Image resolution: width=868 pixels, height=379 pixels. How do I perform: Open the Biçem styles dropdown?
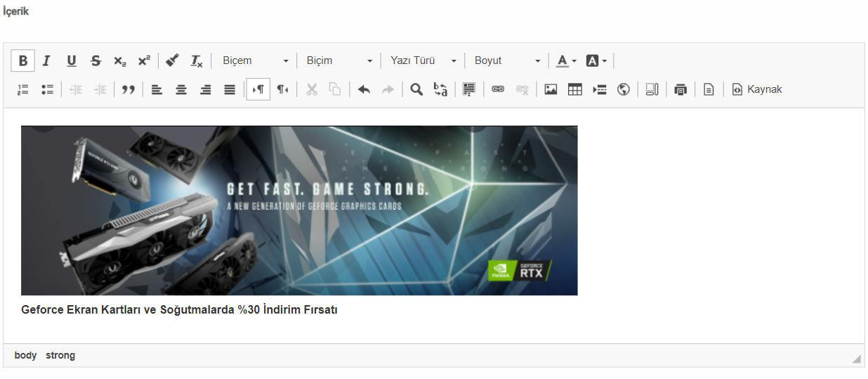coord(255,60)
